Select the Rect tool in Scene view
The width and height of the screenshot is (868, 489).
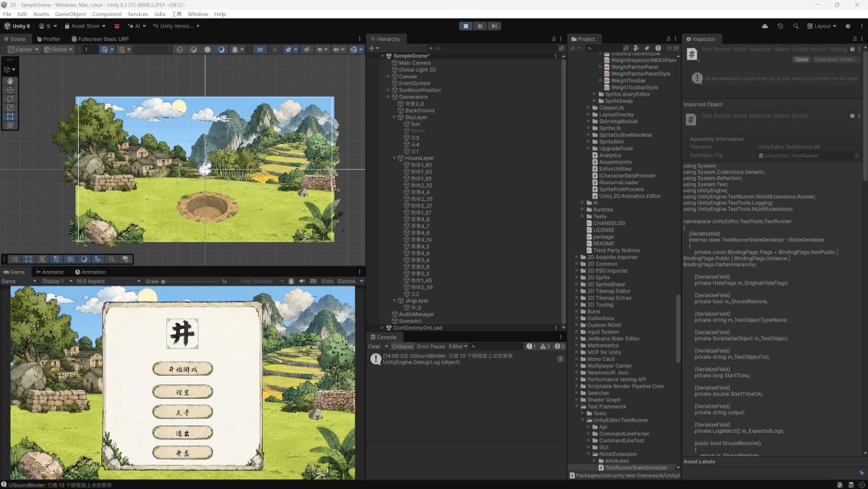click(x=10, y=117)
